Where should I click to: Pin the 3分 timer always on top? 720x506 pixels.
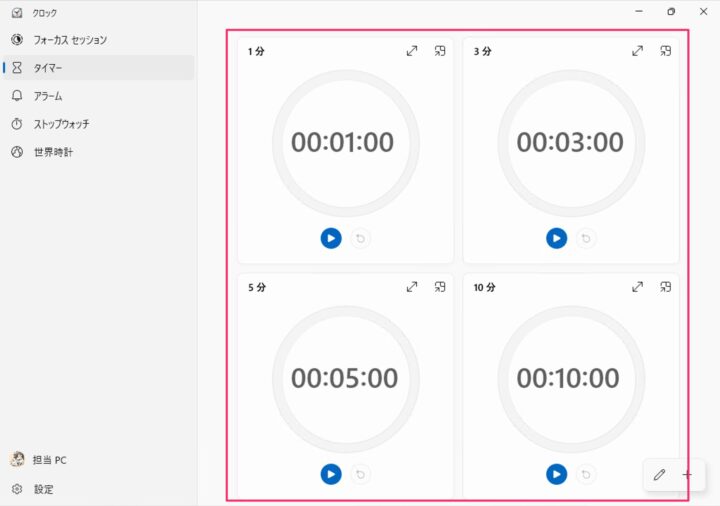click(666, 51)
